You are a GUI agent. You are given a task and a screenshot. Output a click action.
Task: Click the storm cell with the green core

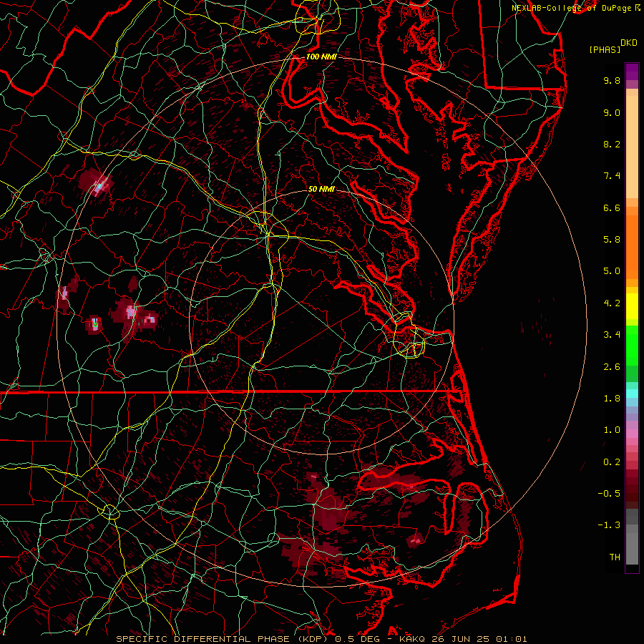(95, 323)
